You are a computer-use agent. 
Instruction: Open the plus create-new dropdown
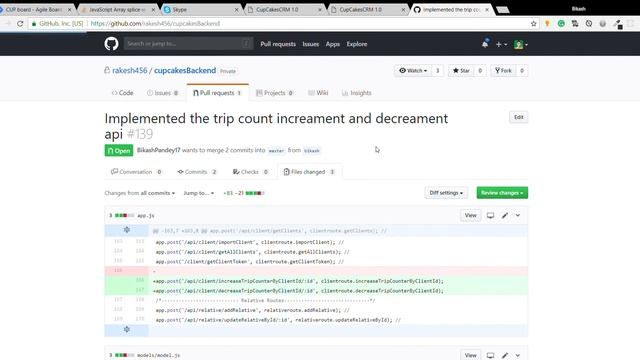pos(501,44)
